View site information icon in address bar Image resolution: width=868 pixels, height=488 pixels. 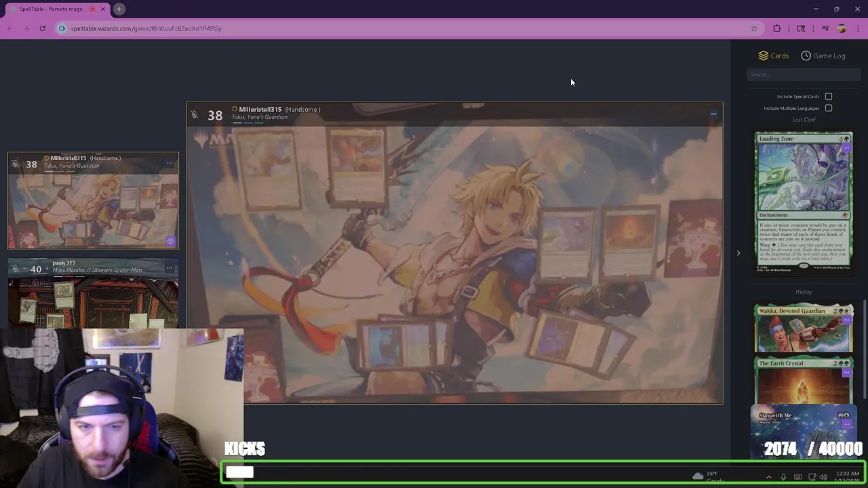point(62,28)
